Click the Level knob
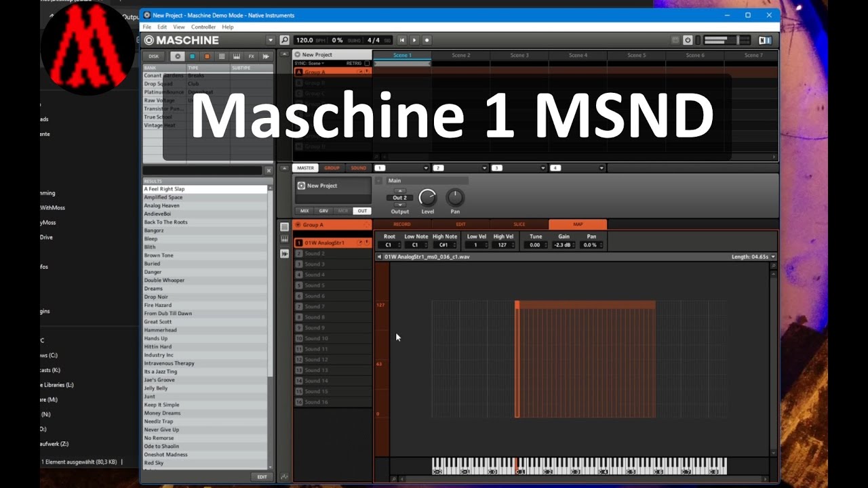Viewport: 868px width, 488px height. pos(427,198)
